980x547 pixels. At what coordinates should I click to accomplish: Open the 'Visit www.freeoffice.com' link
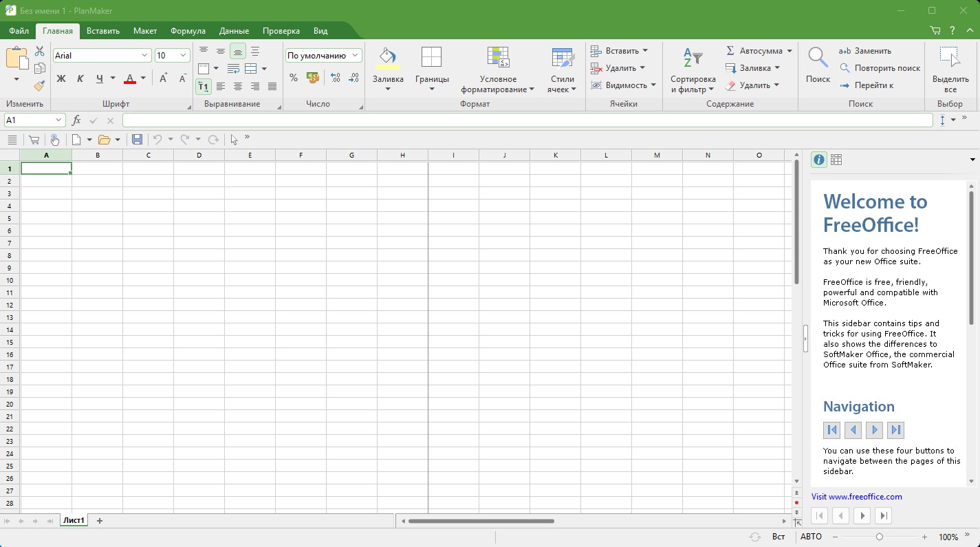pyautogui.click(x=856, y=497)
